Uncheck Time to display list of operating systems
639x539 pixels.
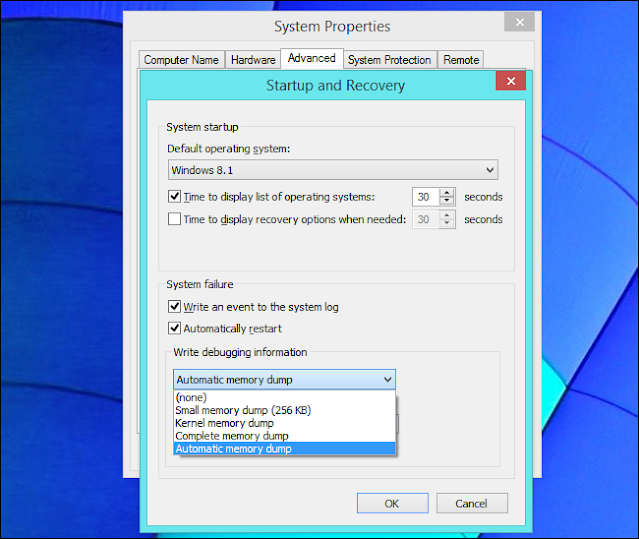tap(174, 196)
